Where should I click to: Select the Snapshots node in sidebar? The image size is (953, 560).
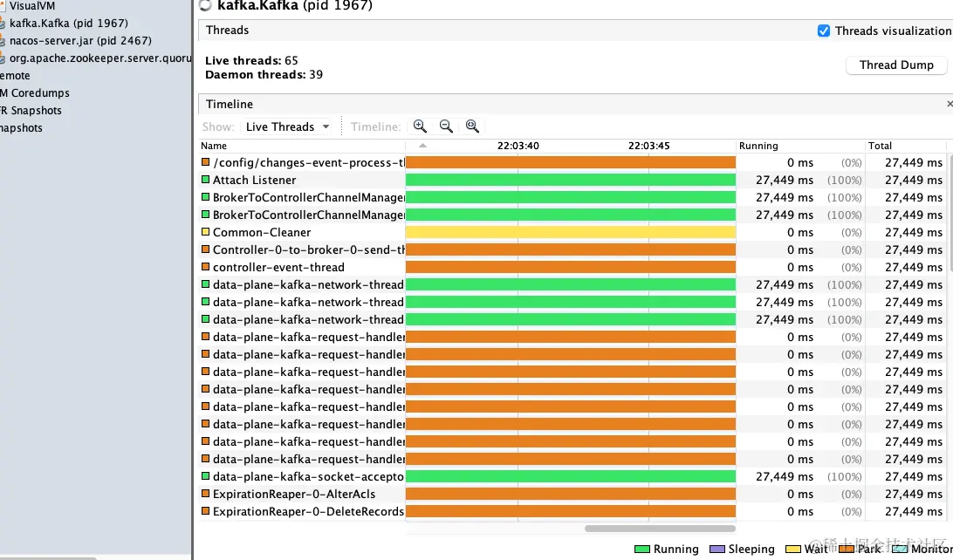point(21,128)
